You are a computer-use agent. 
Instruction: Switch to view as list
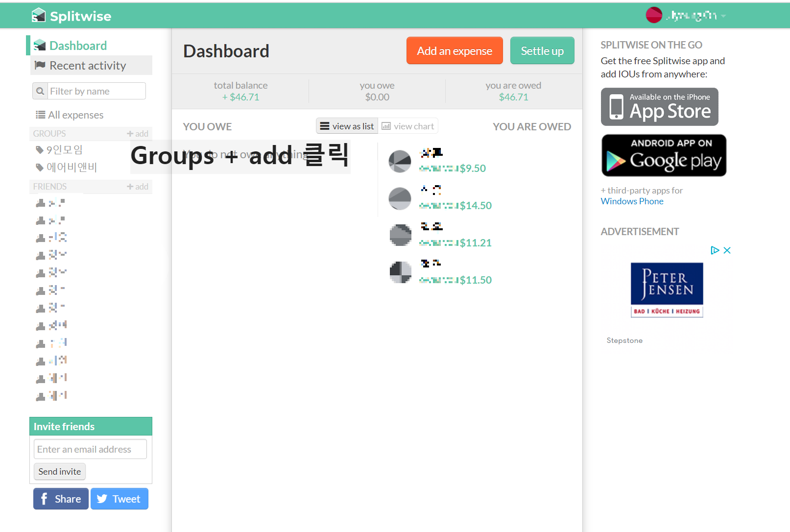pos(347,126)
